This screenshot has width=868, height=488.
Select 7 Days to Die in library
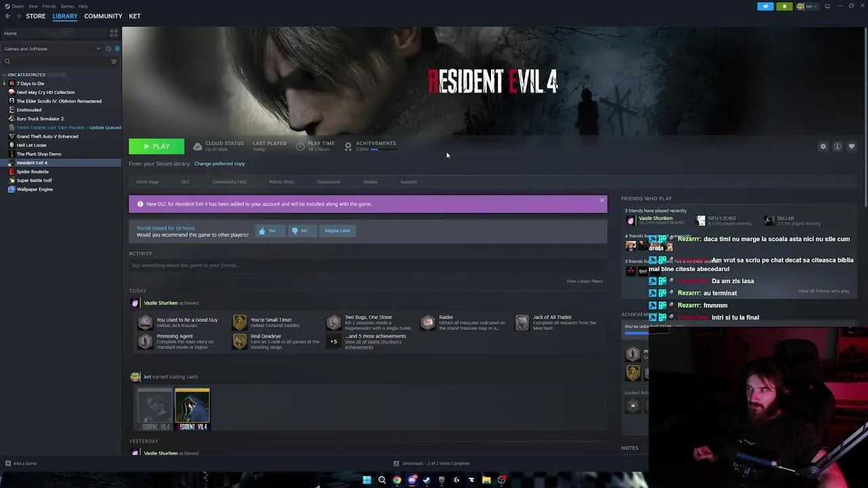coord(31,83)
